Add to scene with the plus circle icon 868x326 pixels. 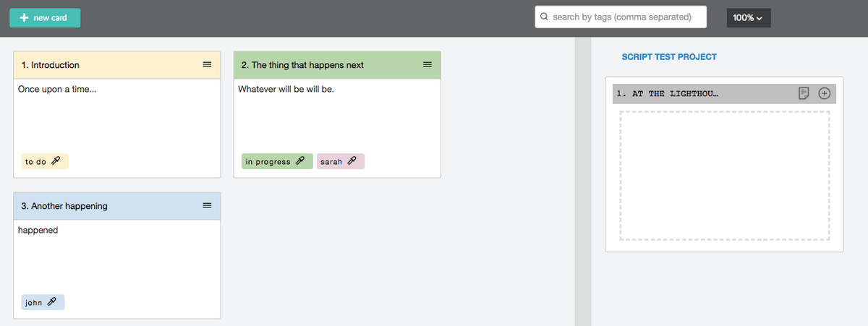[824, 93]
